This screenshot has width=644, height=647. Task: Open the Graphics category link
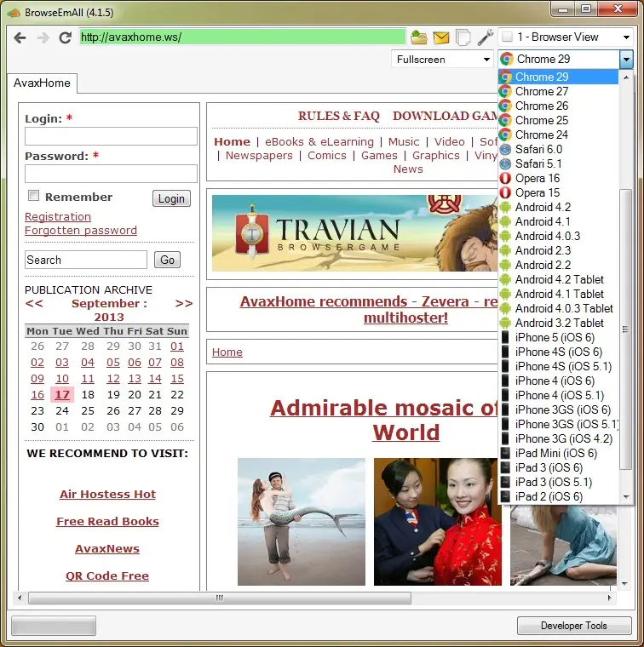[x=436, y=155]
